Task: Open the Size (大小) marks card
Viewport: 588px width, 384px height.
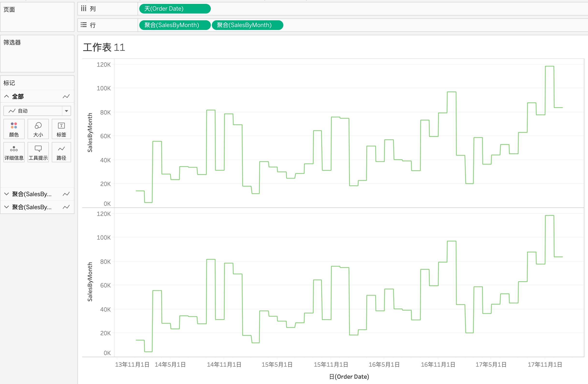Action: (x=38, y=129)
